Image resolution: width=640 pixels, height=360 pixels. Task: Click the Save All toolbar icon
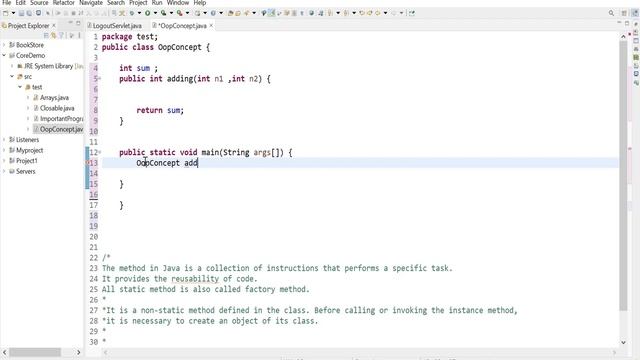pyautogui.click(x=29, y=13)
